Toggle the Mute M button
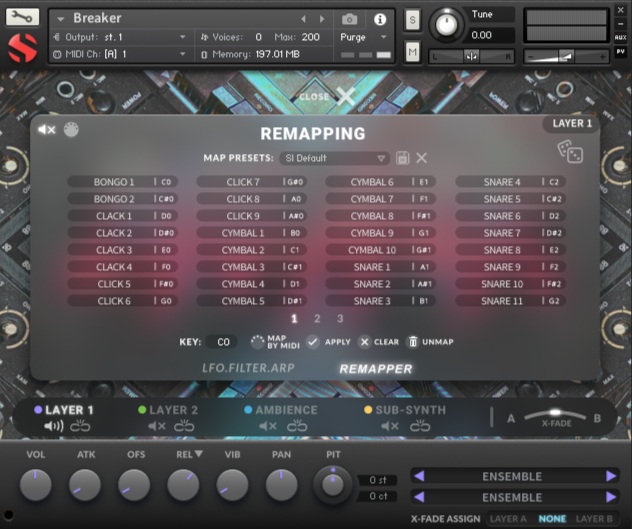 point(412,52)
